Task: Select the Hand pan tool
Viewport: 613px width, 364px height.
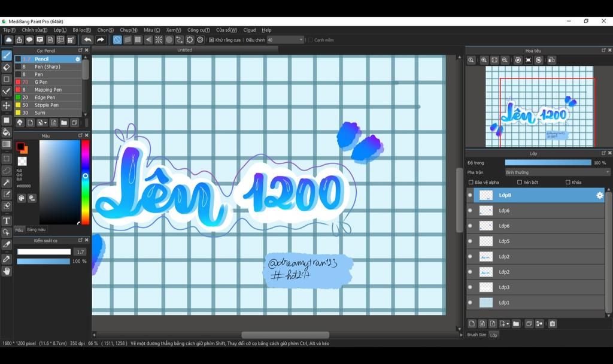Action: [x=6, y=271]
